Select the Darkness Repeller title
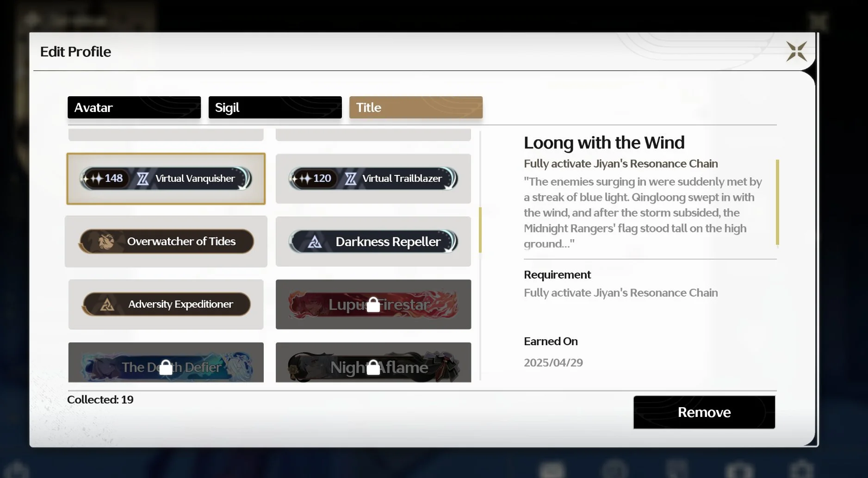The width and height of the screenshot is (868, 478). point(373,242)
